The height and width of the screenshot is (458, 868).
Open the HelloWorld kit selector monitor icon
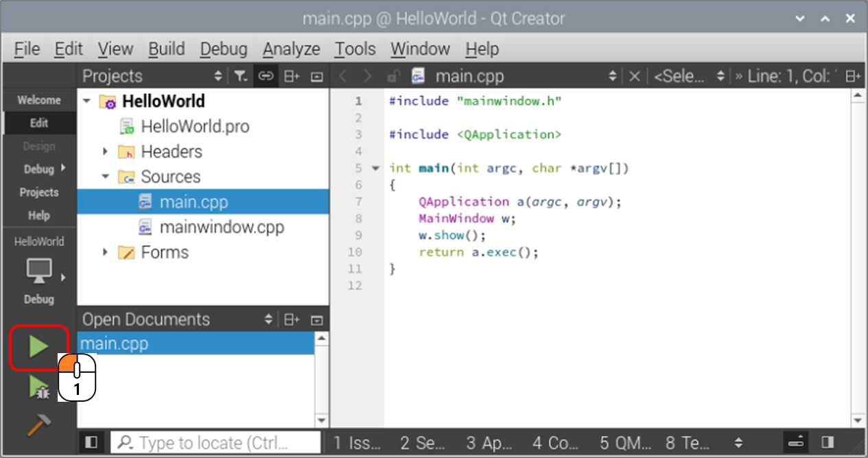39,271
